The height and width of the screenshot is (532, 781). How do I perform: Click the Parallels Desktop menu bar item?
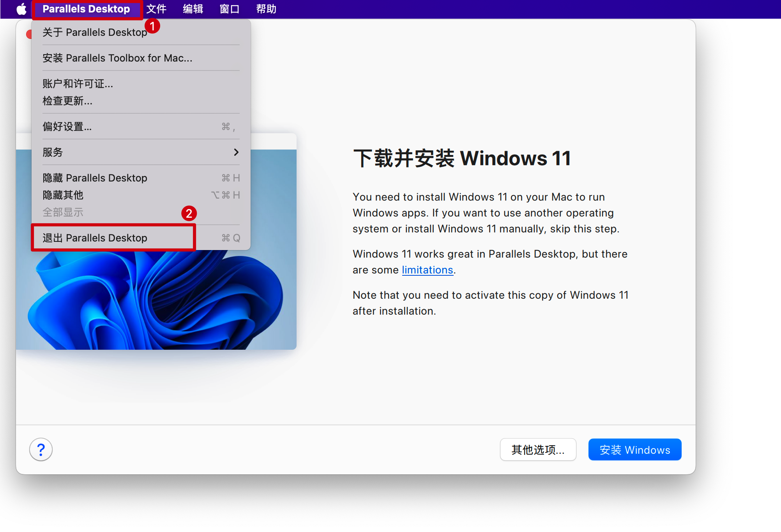(86, 9)
